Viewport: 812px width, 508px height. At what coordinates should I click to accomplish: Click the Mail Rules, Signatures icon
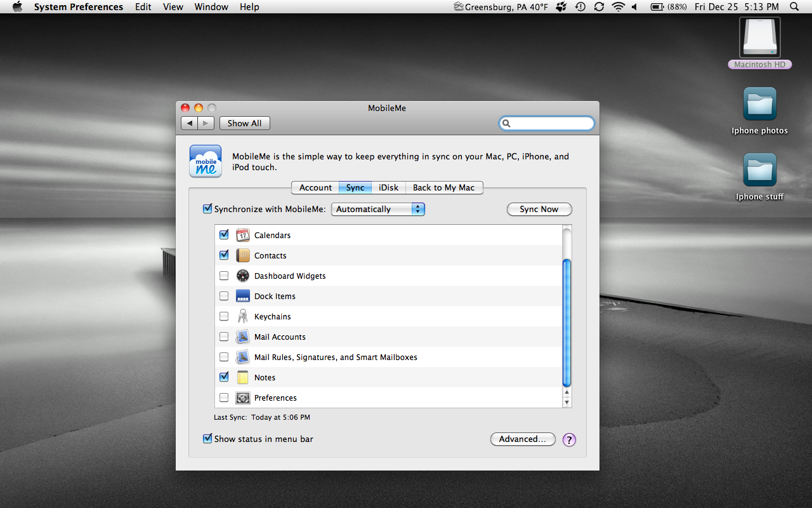(x=243, y=357)
